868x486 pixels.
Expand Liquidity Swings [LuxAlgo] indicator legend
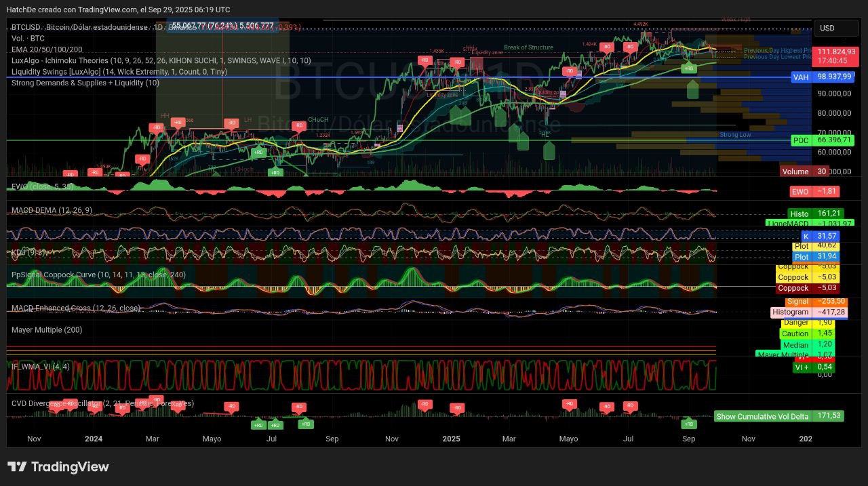(119, 71)
